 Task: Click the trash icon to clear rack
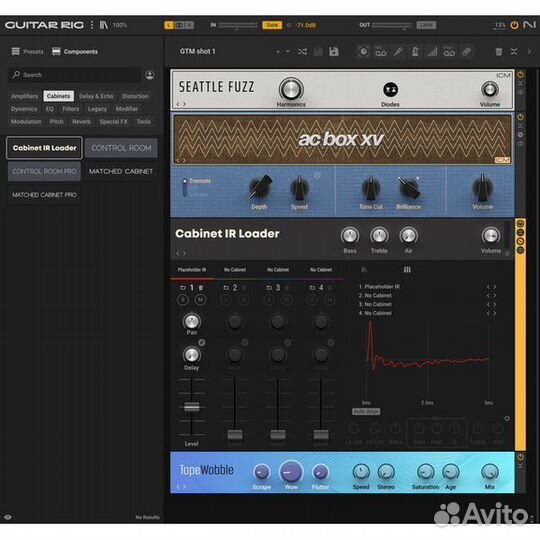tap(498, 52)
